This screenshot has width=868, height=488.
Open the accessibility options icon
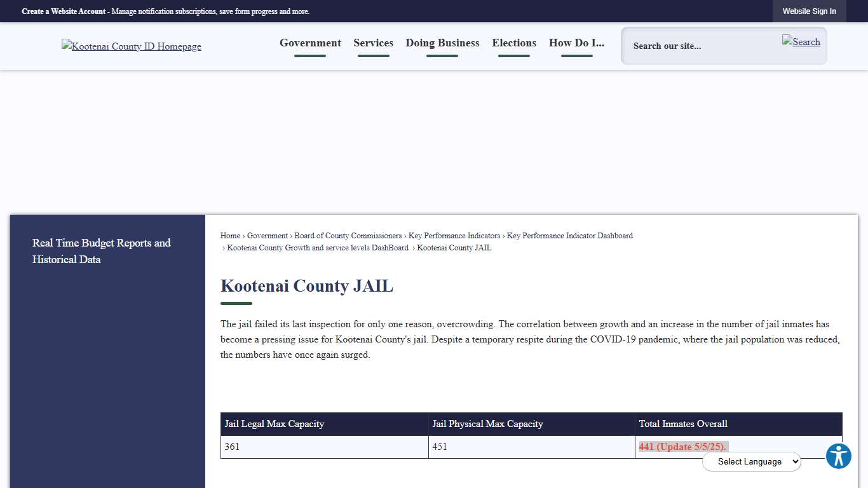[838, 456]
